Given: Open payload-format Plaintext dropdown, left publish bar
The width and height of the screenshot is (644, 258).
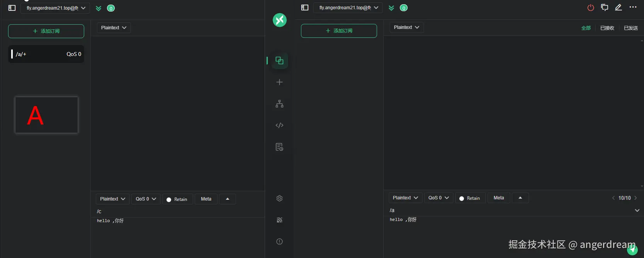Looking at the screenshot, I should [x=113, y=199].
